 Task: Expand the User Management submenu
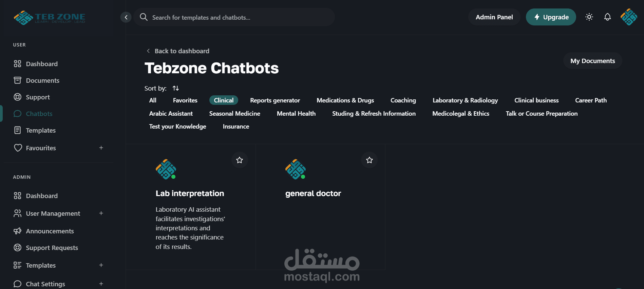pos(101,213)
